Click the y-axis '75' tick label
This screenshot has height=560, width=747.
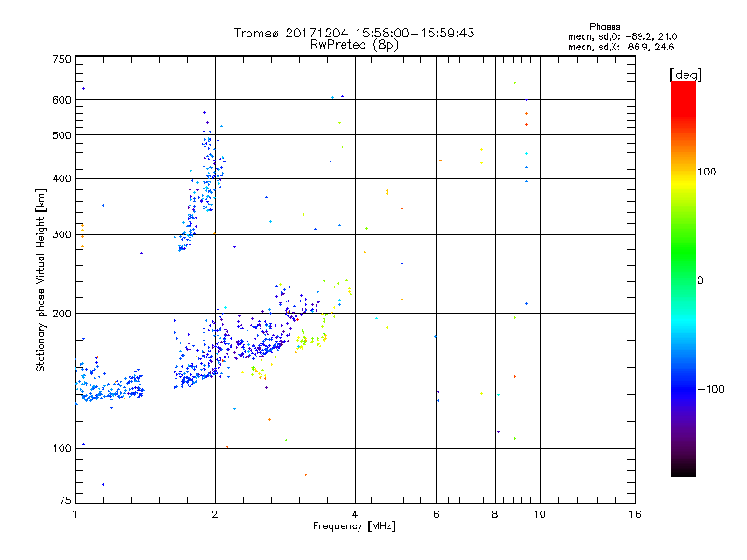(65, 500)
